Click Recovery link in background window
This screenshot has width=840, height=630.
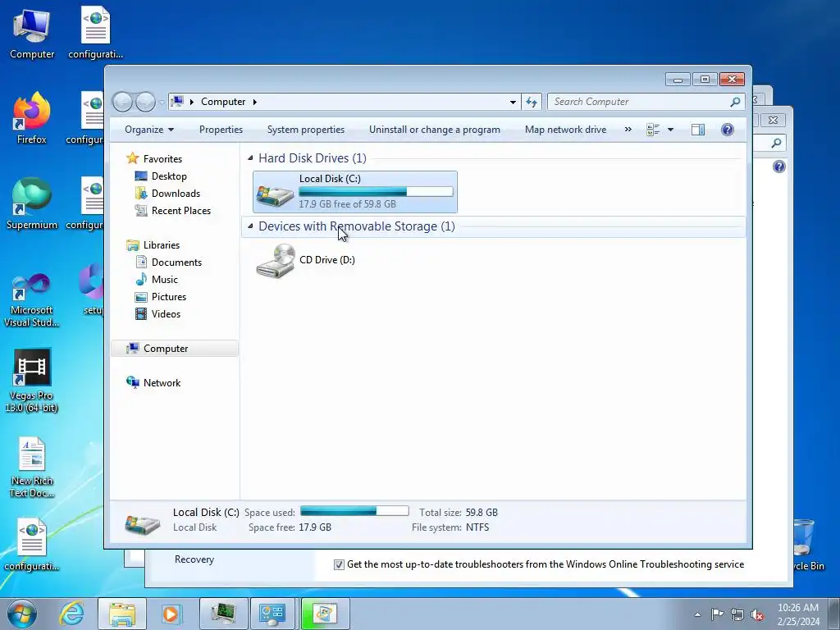pyautogui.click(x=194, y=559)
